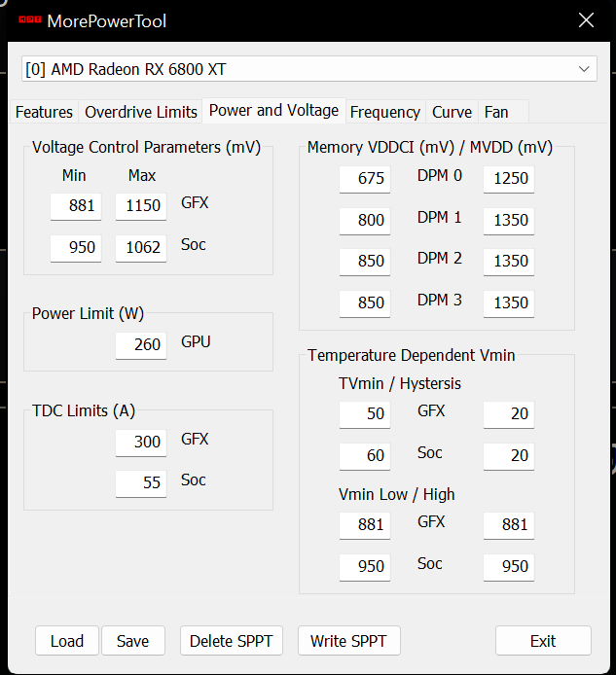The height and width of the screenshot is (675, 616).
Task: Click the TDC Limits (A) group label
Action: click(x=84, y=410)
